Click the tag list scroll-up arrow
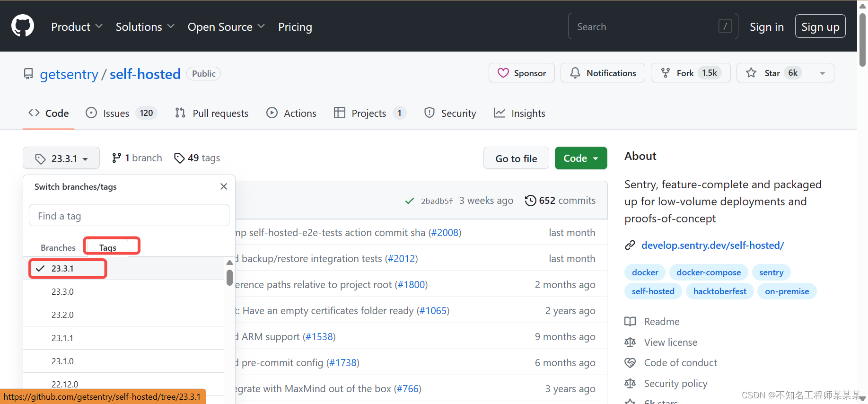868x404 pixels. pos(229,262)
